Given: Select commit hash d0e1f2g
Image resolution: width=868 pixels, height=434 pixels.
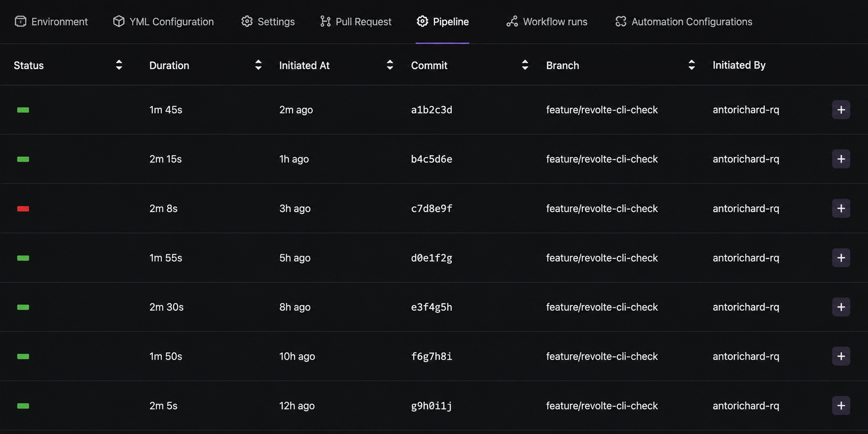Looking at the screenshot, I should coord(432,258).
